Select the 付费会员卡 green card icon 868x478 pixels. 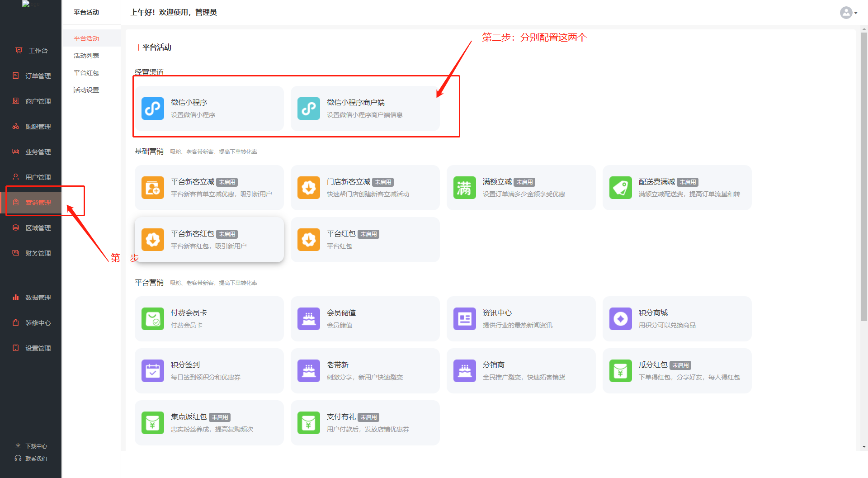[152, 319]
